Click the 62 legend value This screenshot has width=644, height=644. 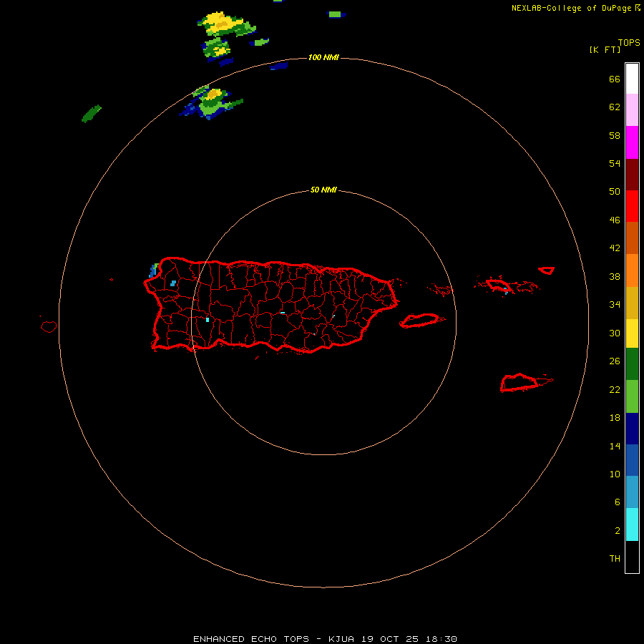pyautogui.click(x=615, y=107)
